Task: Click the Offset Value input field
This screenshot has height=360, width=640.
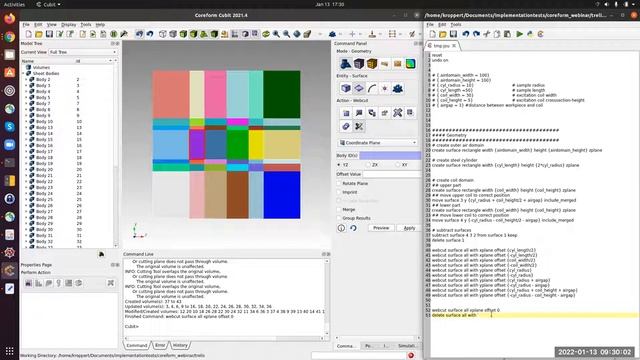Action: pyautogui.click(x=392, y=174)
